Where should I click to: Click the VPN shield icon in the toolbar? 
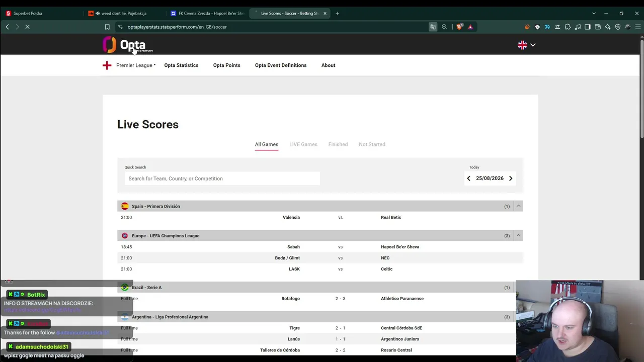[x=618, y=27]
